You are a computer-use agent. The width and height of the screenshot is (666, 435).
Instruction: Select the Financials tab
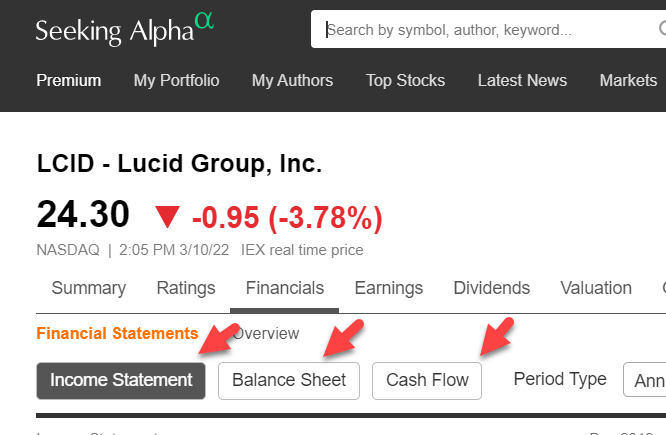pyautogui.click(x=285, y=288)
